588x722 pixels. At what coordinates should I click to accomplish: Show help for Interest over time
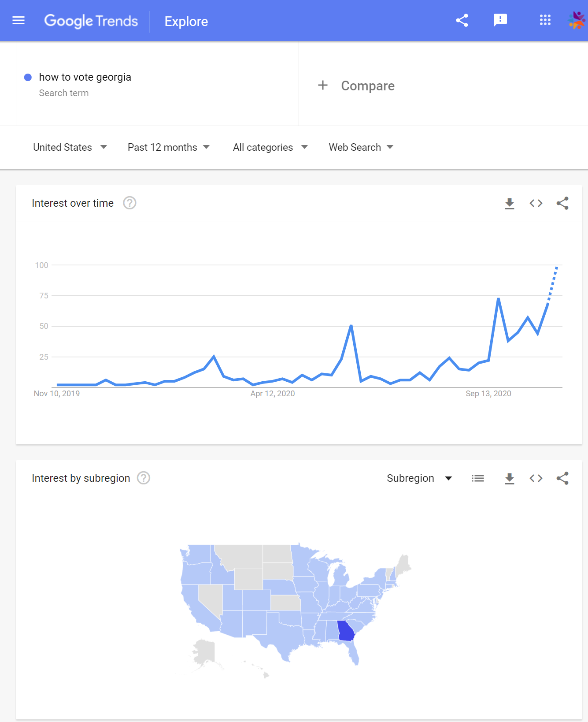coord(129,203)
